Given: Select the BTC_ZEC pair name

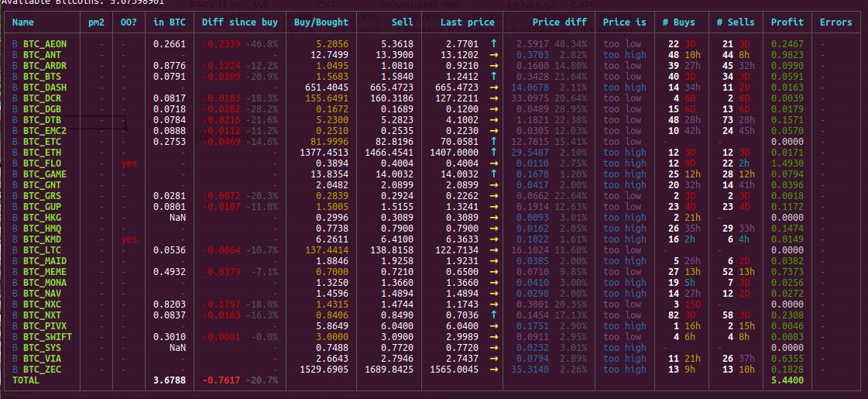Looking at the screenshot, I should (x=42, y=370).
